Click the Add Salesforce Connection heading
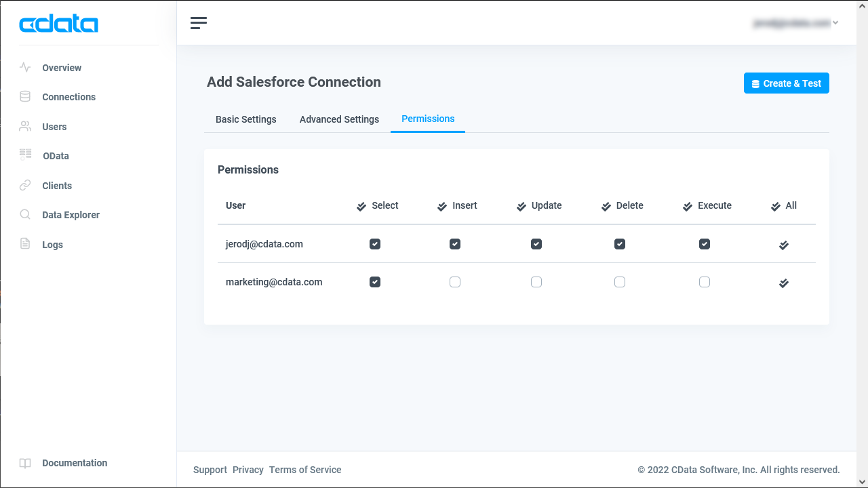Viewport: 868px width, 488px height. [294, 82]
